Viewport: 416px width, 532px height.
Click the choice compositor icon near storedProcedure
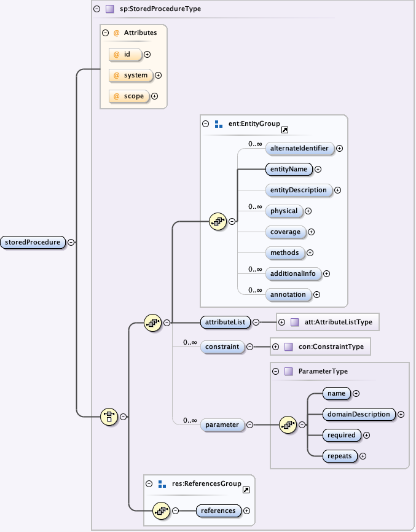click(x=109, y=416)
